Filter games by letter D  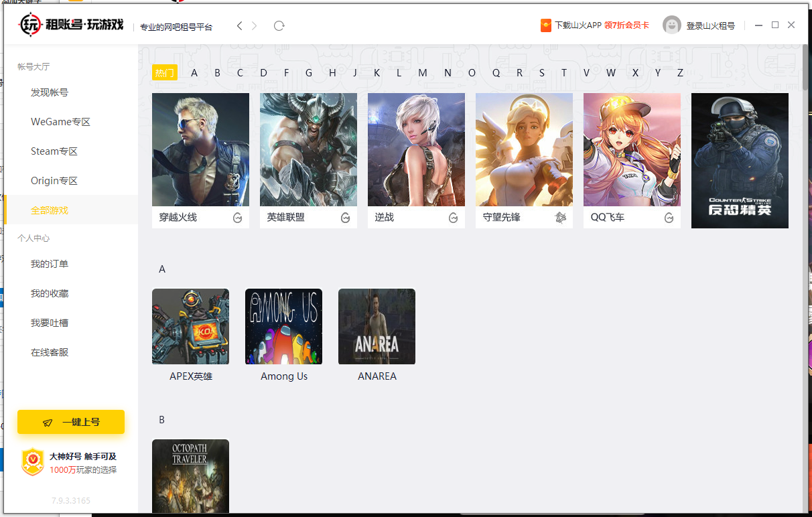(263, 73)
